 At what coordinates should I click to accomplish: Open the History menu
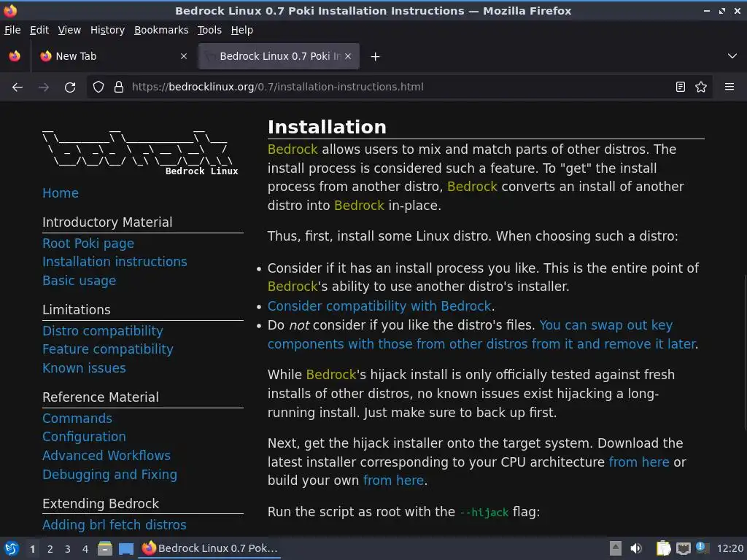point(108,30)
